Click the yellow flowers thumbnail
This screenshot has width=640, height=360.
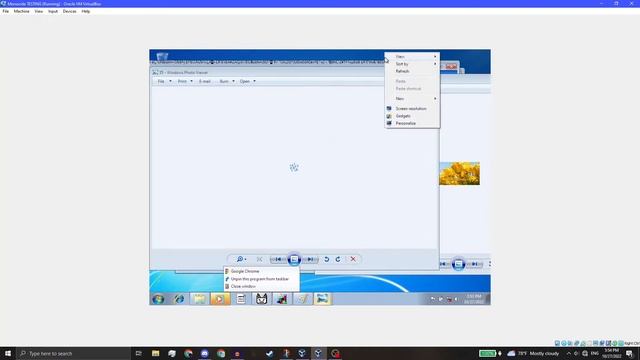point(460,173)
